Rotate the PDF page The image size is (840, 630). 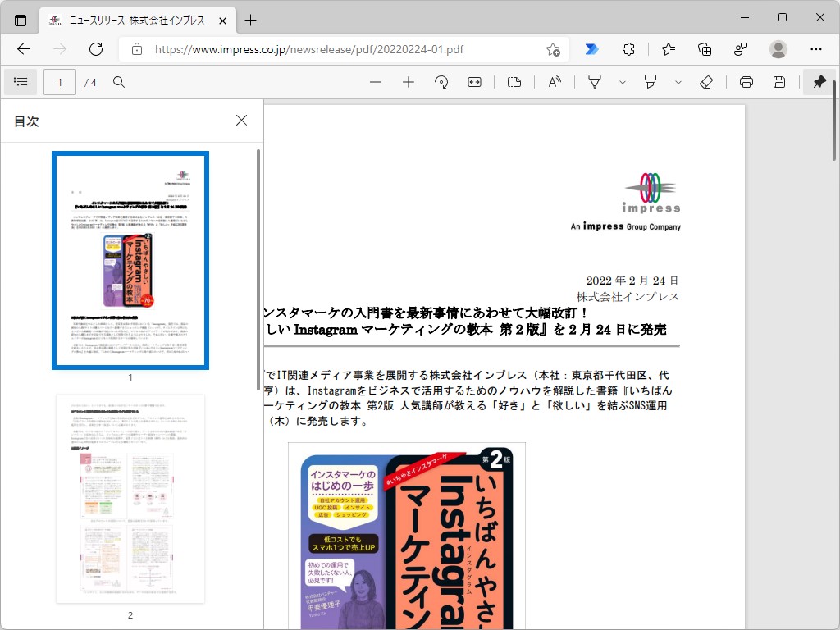[x=441, y=82]
